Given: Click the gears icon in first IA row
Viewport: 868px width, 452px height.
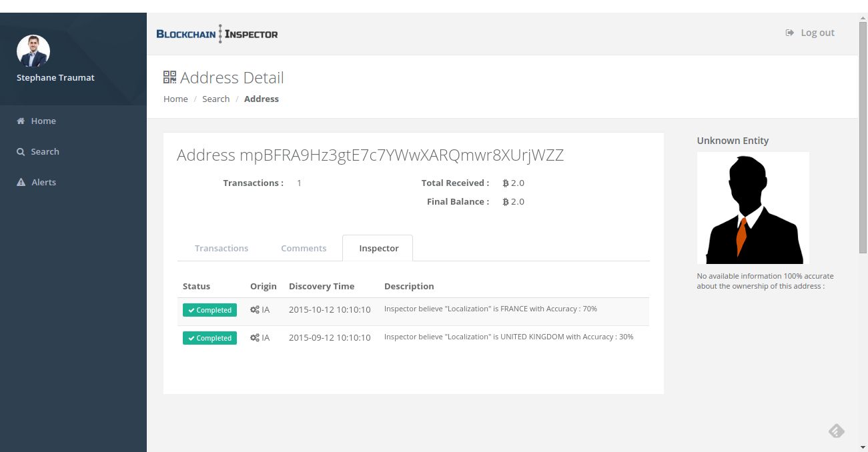Looking at the screenshot, I should click(x=255, y=310).
